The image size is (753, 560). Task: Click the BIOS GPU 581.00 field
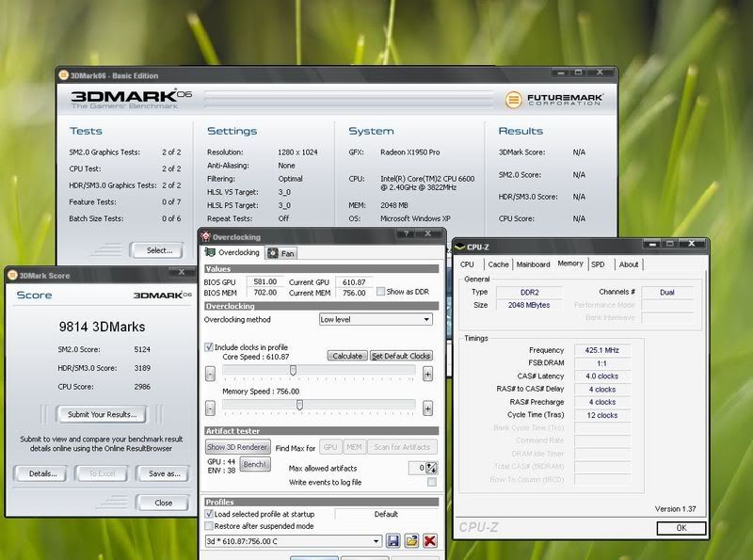[x=264, y=281]
